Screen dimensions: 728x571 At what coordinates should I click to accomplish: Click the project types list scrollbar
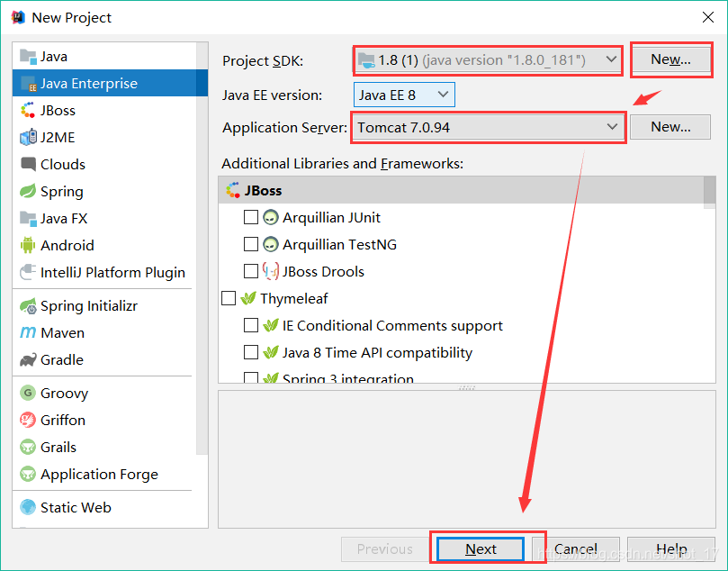tap(202, 249)
